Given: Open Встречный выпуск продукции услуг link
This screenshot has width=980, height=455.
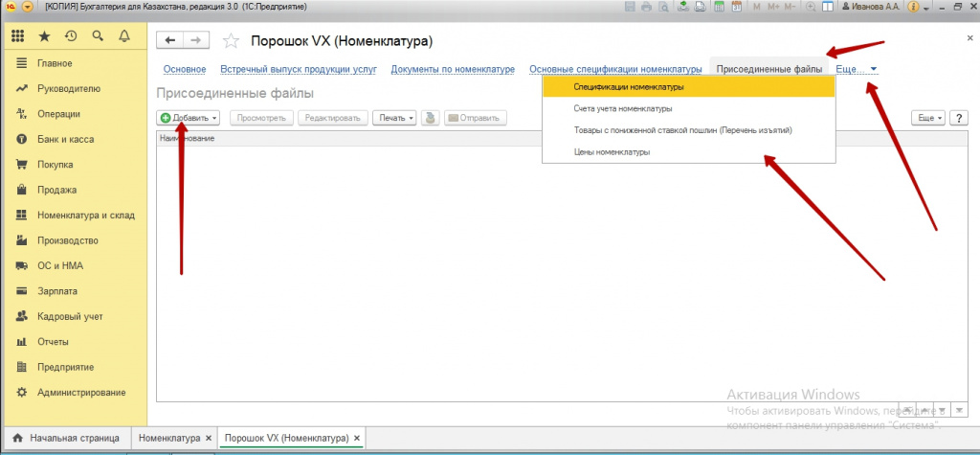Looking at the screenshot, I should [299, 69].
